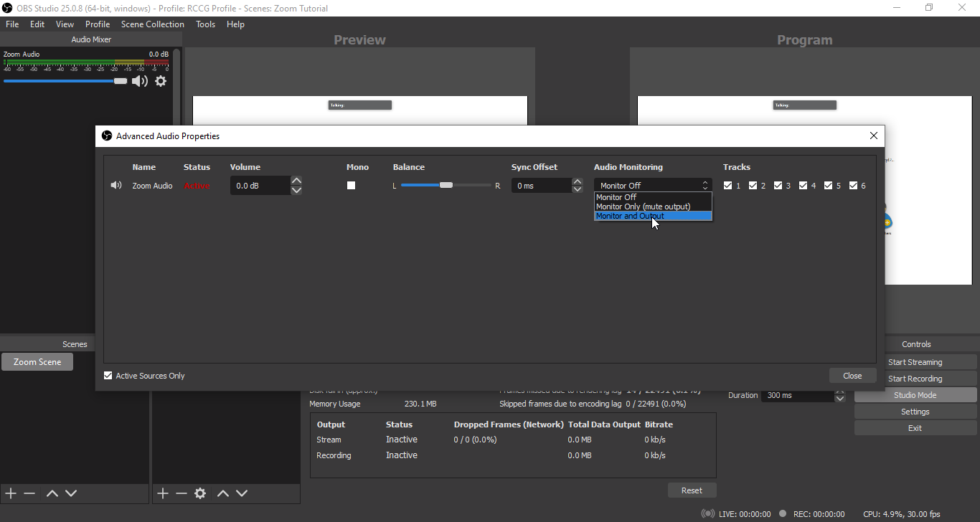
Task: Open the Profile menu
Action: [x=98, y=24]
